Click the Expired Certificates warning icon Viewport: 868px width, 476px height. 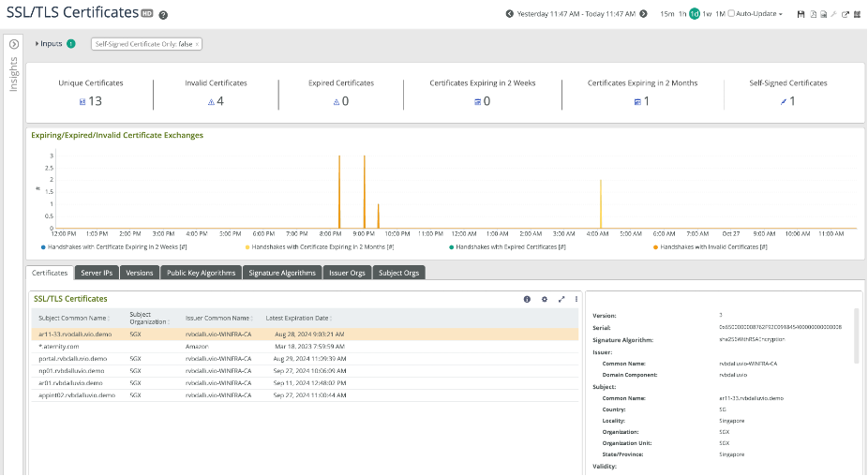336,102
